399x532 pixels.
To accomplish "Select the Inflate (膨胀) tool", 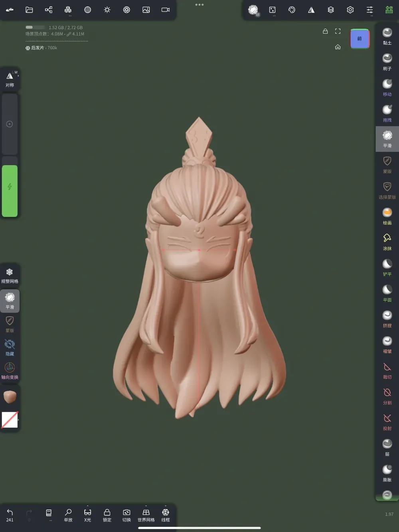I will click(x=387, y=473).
